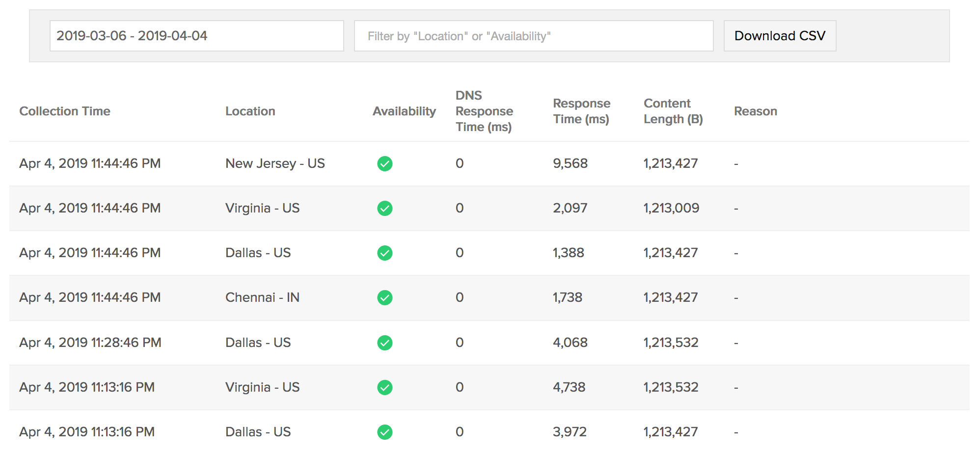The height and width of the screenshot is (452, 980).
Task: Click the Reason column header
Action: [755, 111]
